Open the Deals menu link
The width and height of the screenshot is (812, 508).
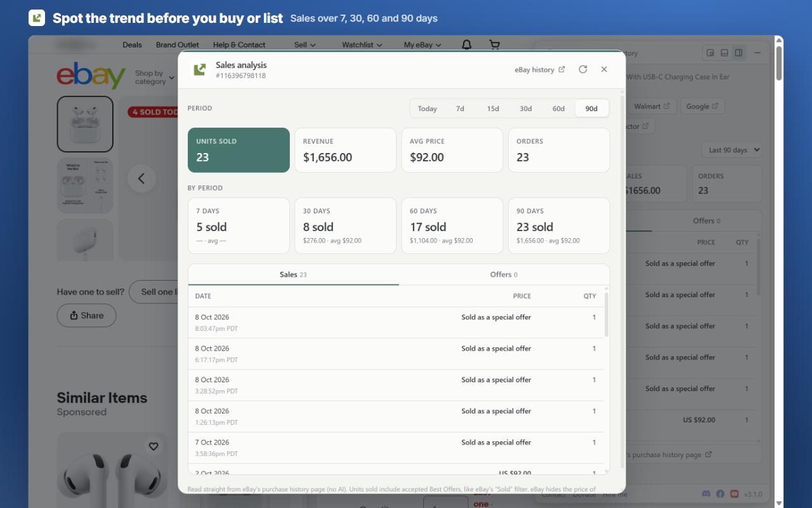pyautogui.click(x=133, y=44)
